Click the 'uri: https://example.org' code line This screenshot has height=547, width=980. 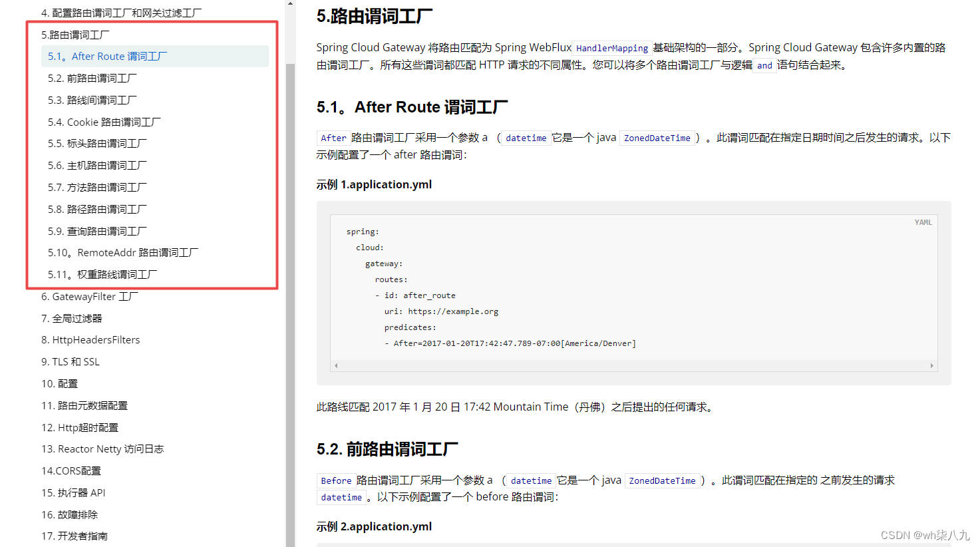click(x=441, y=311)
